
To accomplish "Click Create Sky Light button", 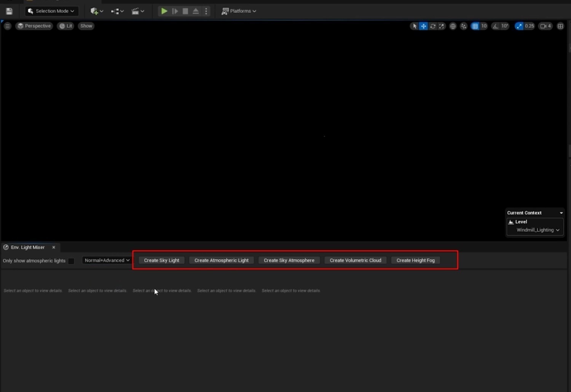I will pos(161,260).
